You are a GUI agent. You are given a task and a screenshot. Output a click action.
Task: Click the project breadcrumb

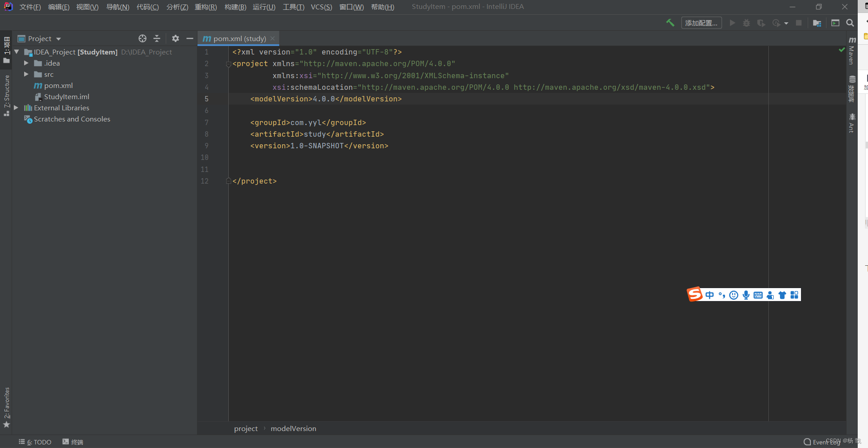[x=246, y=428]
